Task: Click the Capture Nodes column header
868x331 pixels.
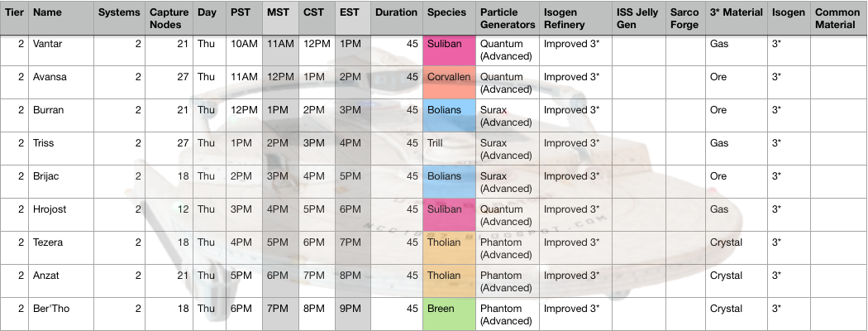Action: (169, 19)
